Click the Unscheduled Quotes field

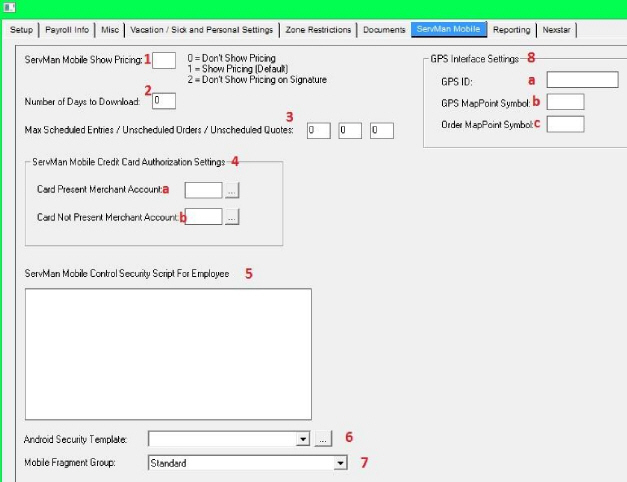381,130
